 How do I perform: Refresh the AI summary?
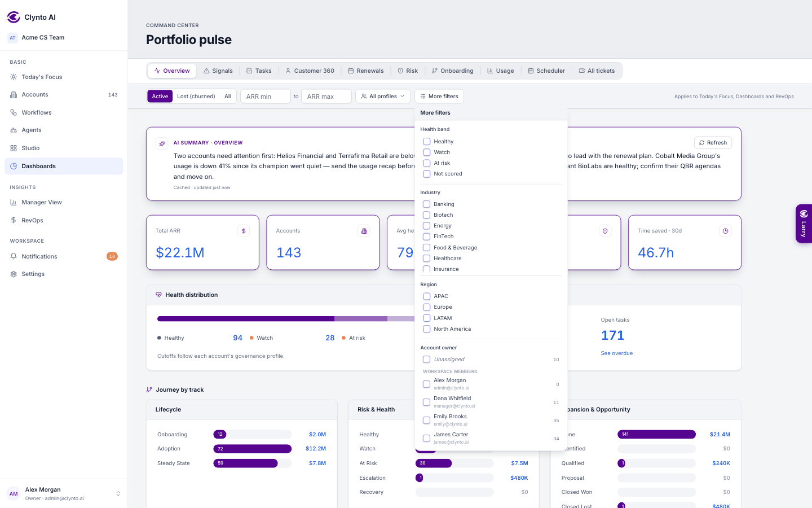point(713,143)
